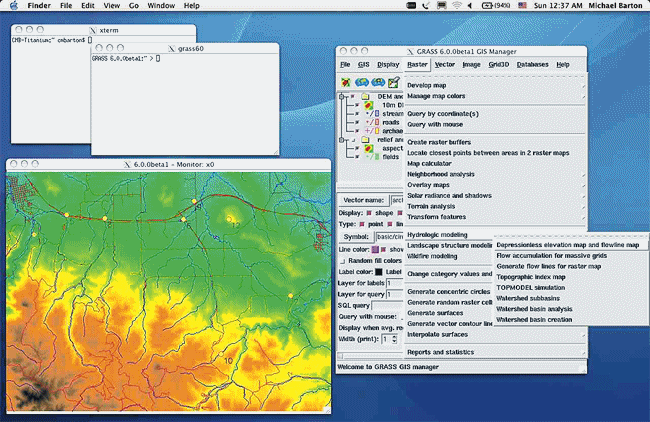The image size is (650, 422).
Task: Toggle visibility of the fields layer
Action: (357, 157)
